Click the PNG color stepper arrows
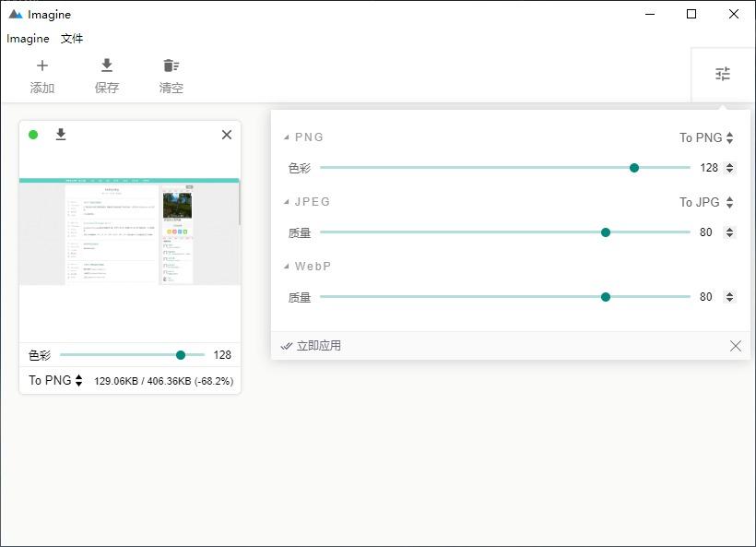 point(730,168)
